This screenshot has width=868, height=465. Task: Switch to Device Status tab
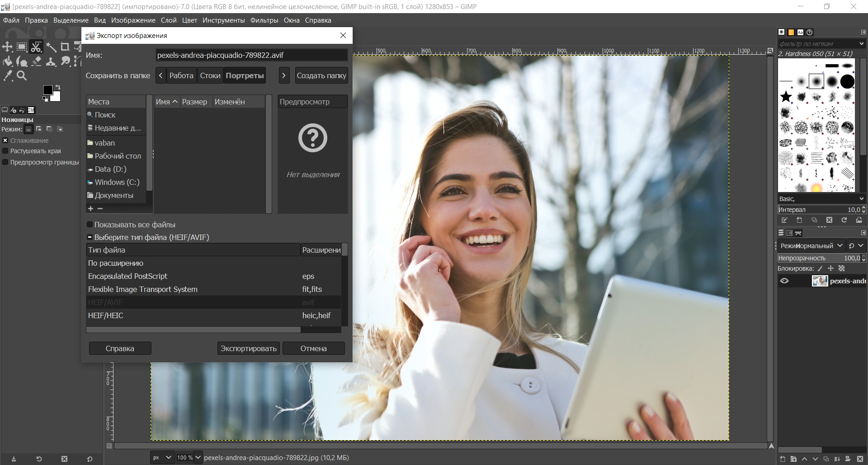13,110
